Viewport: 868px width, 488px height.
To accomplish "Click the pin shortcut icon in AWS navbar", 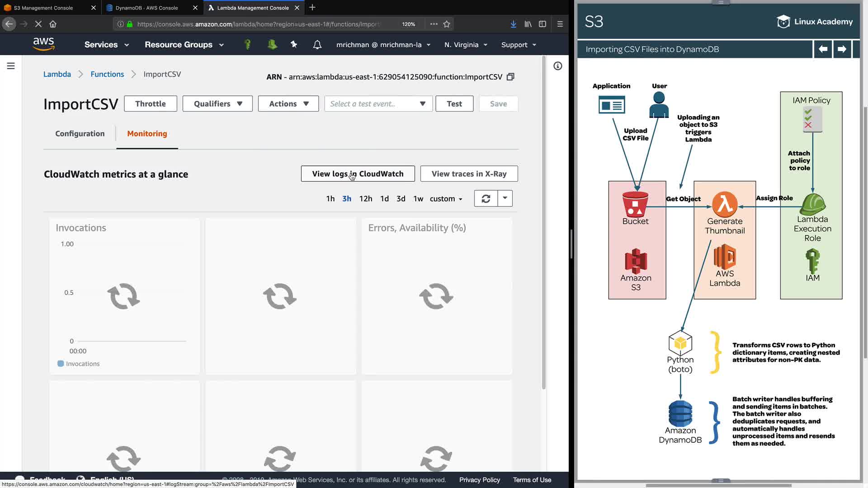I will point(294,44).
